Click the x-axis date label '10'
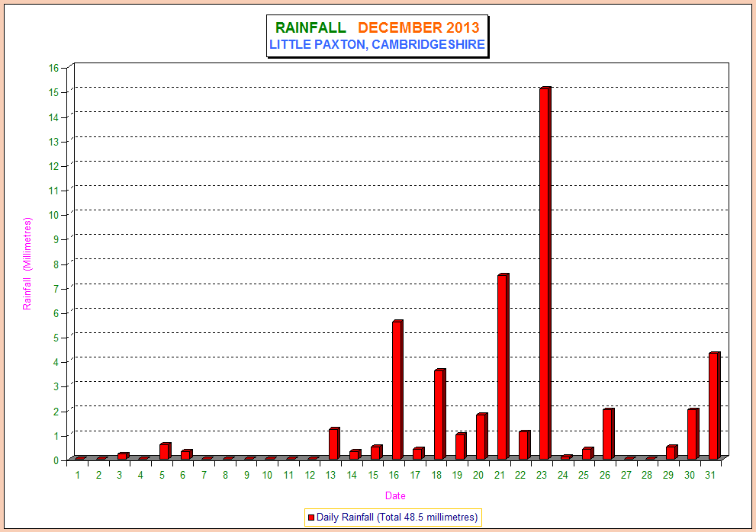756x532 pixels. (267, 475)
